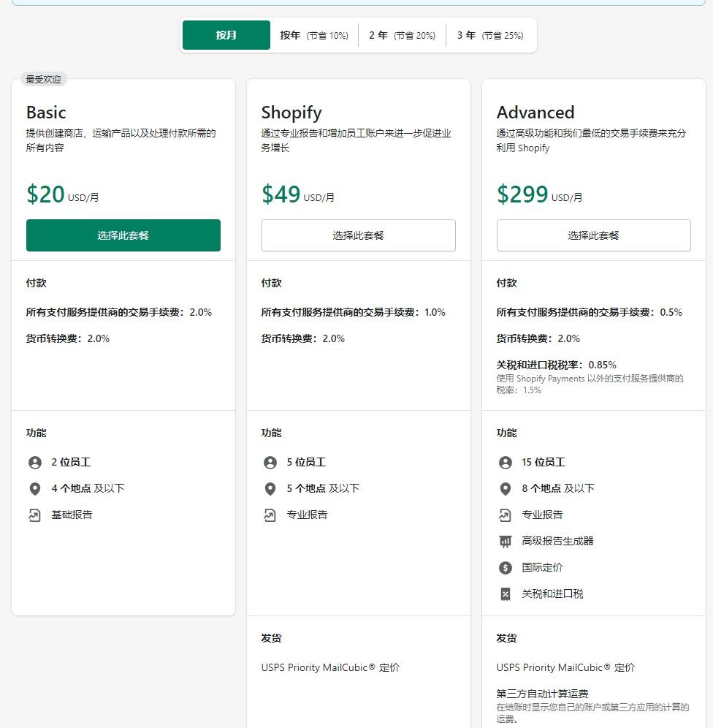Select the Shopify $49 plan button

[x=358, y=235]
